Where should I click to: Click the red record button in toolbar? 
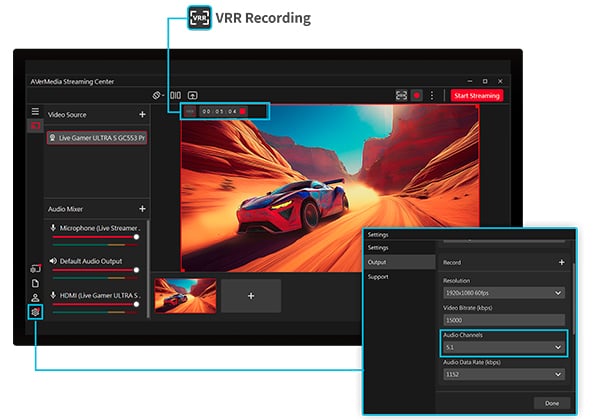tap(417, 95)
